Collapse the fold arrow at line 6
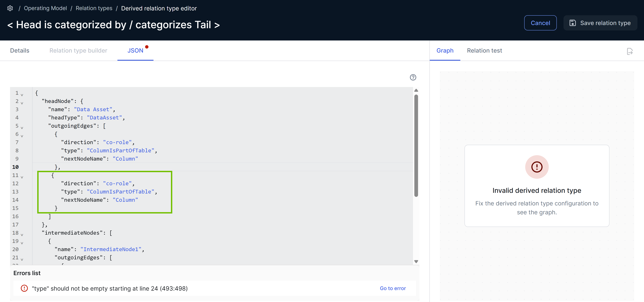Screen dimensions: 644x302 [22, 136]
